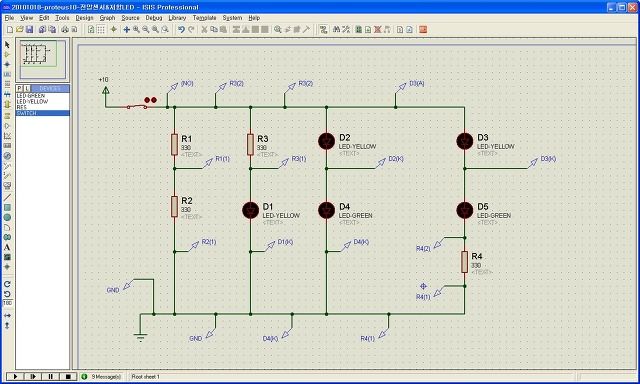The height and width of the screenshot is (384, 640).
Task: Open the Debug menu
Action: [x=154, y=18]
